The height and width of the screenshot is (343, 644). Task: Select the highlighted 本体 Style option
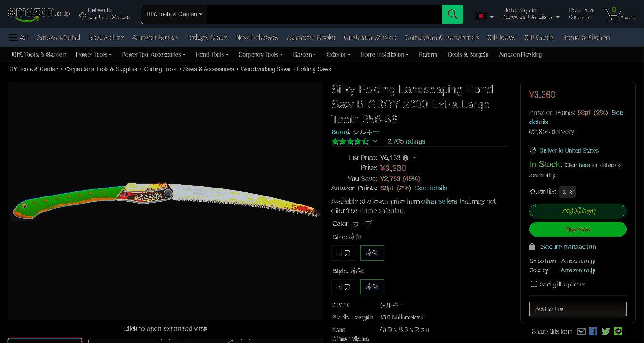tap(372, 287)
